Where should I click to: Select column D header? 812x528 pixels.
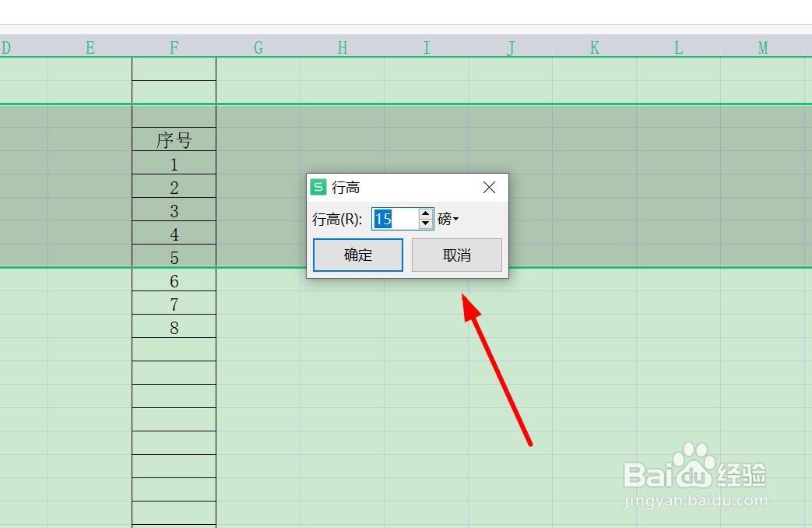click(x=24, y=48)
